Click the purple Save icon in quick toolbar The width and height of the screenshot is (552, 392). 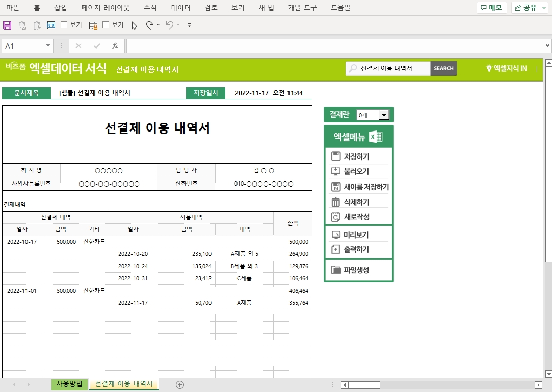pos(7,25)
